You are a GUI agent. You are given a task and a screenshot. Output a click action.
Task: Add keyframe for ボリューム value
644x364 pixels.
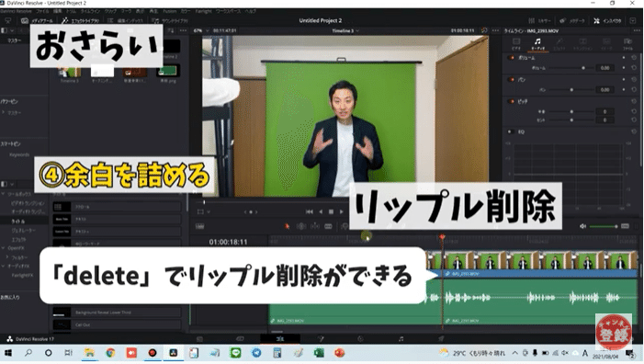tap(624, 68)
